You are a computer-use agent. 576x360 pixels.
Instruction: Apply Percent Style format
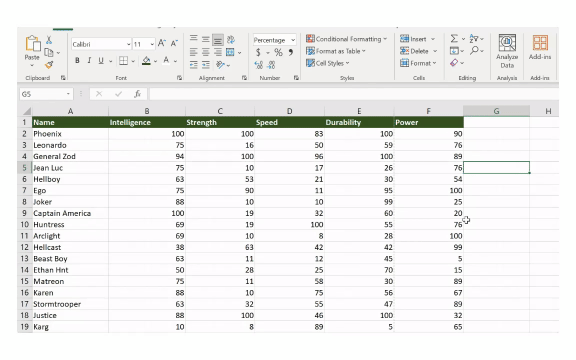point(278,53)
